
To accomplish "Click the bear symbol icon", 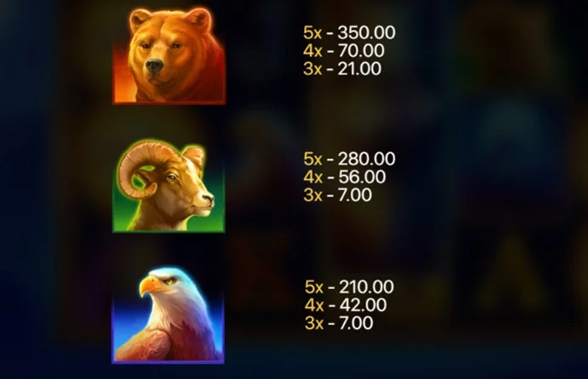I will click(x=169, y=55).
